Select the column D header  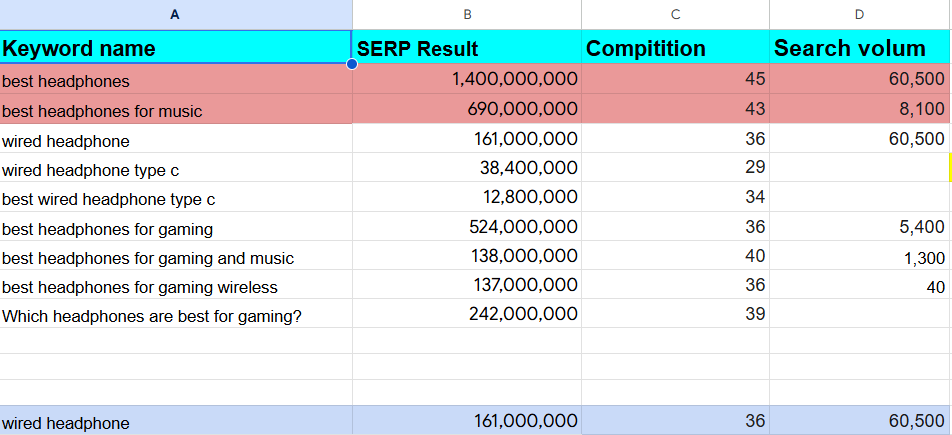pyautogui.click(x=859, y=14)
